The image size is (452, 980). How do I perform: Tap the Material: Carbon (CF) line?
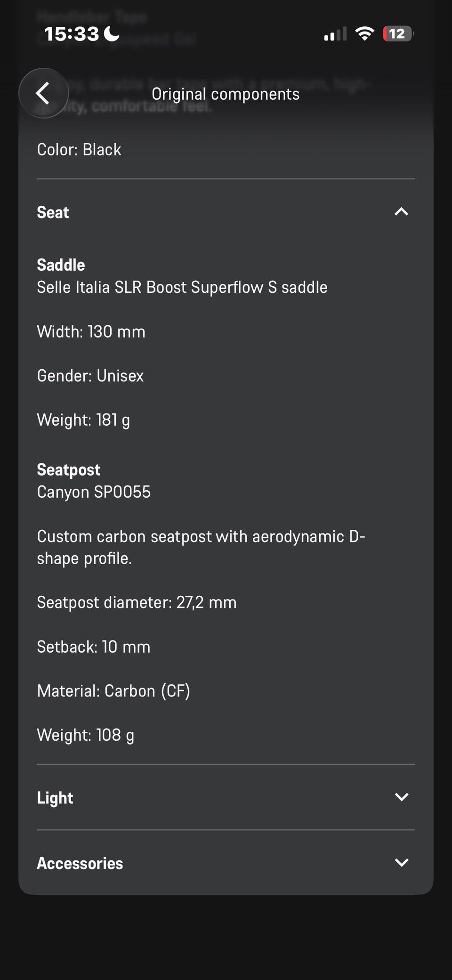(113, 691)
